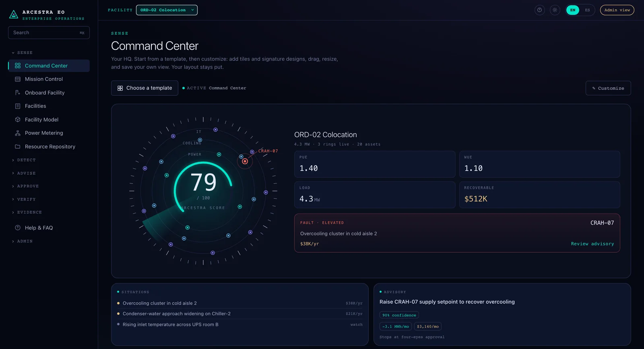Viewport: 644px width, 349px height.
Task: Expand the DETECT sidebar section
Action: pyautogui.click(x=24, y=160)
